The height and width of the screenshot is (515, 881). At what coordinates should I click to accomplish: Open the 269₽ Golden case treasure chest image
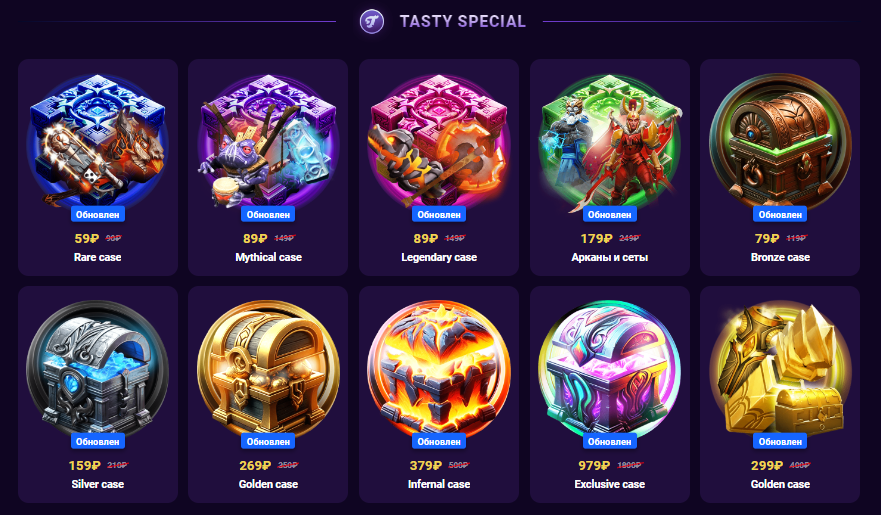268,368
